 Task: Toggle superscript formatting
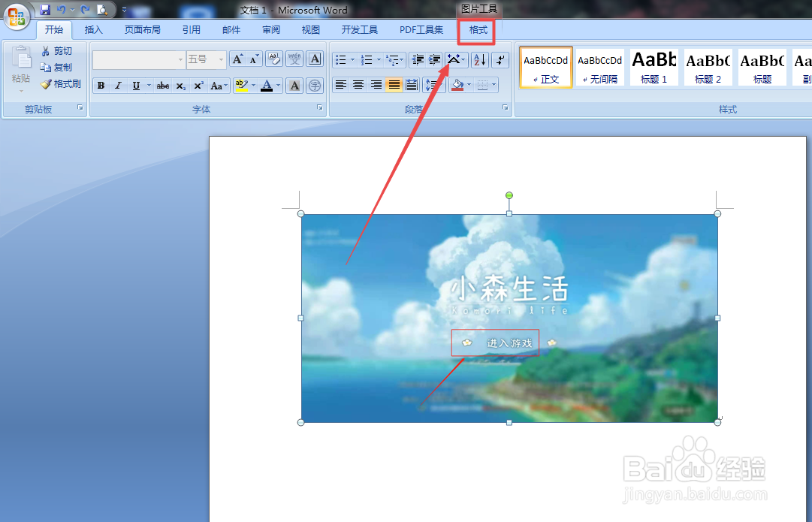coord(198,86)
